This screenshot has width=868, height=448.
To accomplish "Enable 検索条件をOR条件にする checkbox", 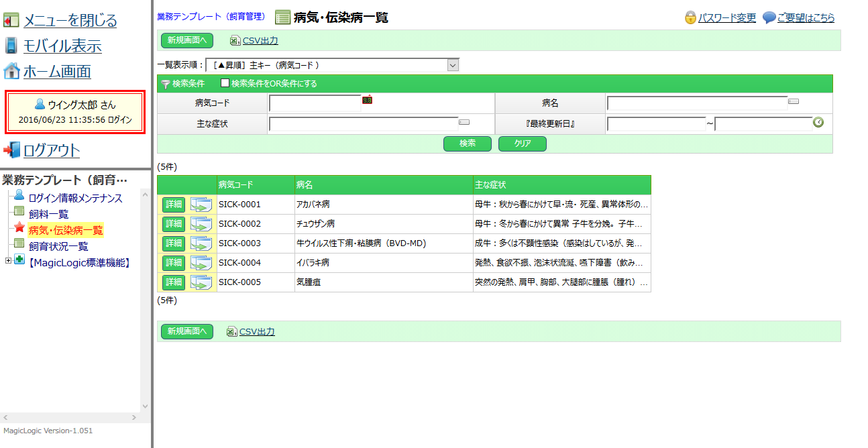I will [225, 83].
